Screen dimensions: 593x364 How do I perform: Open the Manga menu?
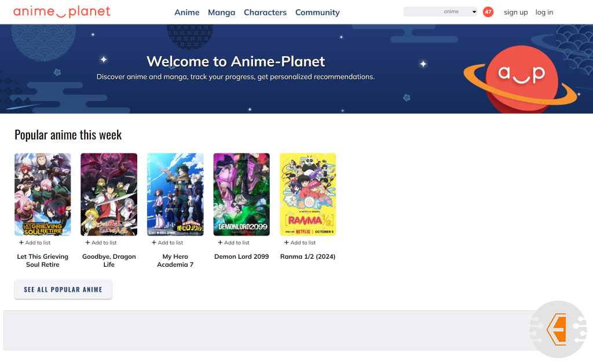221,12
